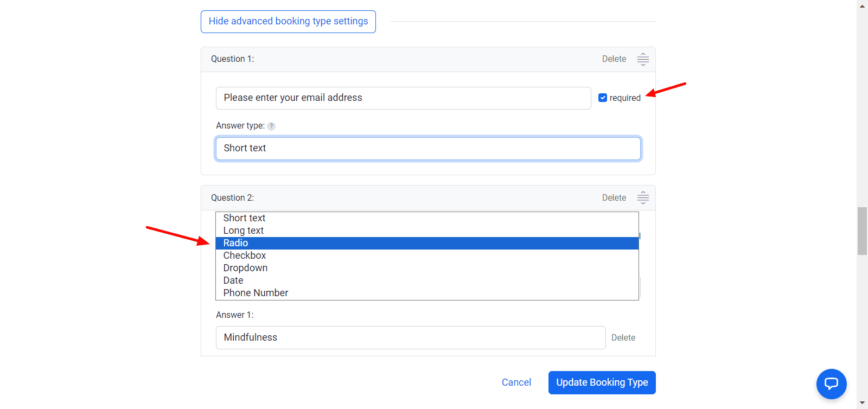The height and width of the screenshot is (409, 868).
Task: Open the Short text answer type dropdown
Action: click(x=428, y=149)
